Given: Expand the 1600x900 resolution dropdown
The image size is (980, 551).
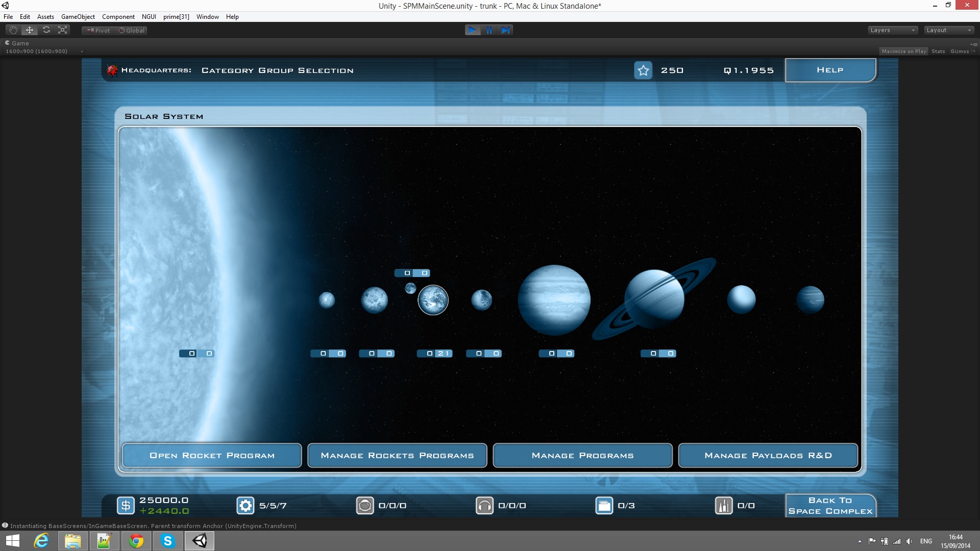Looking at the screenshot, I should [44, 51].
